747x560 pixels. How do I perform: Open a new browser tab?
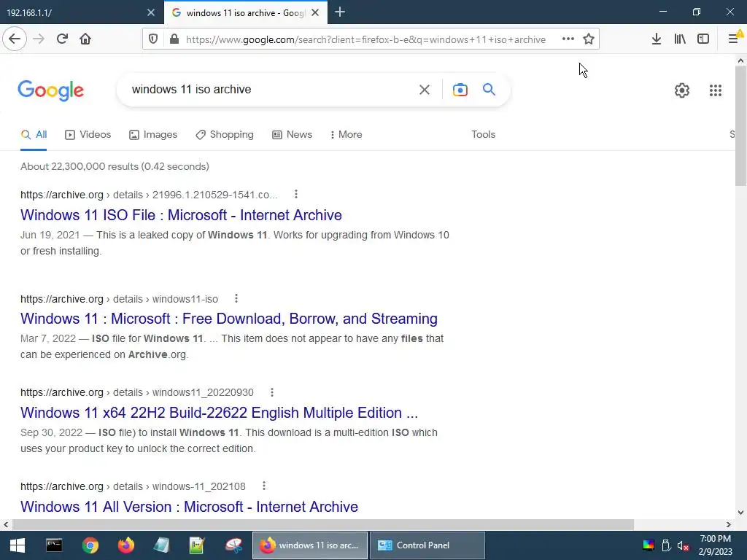[x=340, y=12]
